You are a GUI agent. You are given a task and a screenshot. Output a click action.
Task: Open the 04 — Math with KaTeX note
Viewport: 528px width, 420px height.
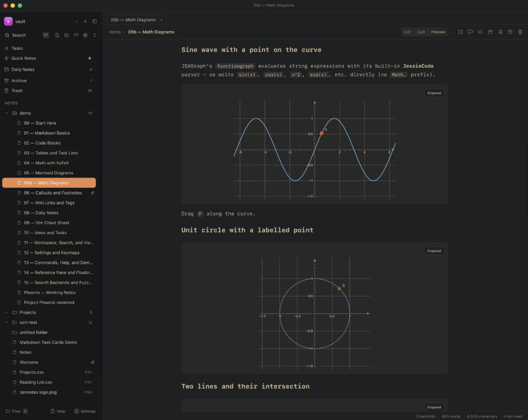pos(49,163)
